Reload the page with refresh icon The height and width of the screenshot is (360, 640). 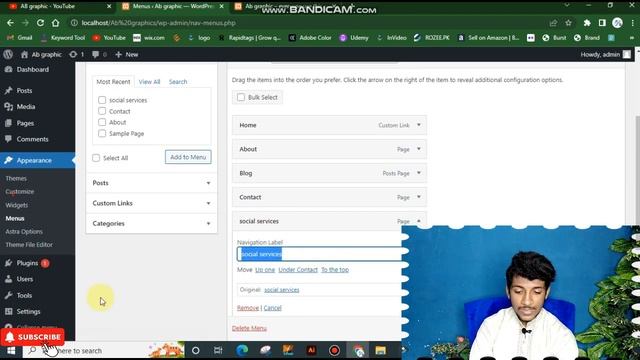[x=40, y=23]
